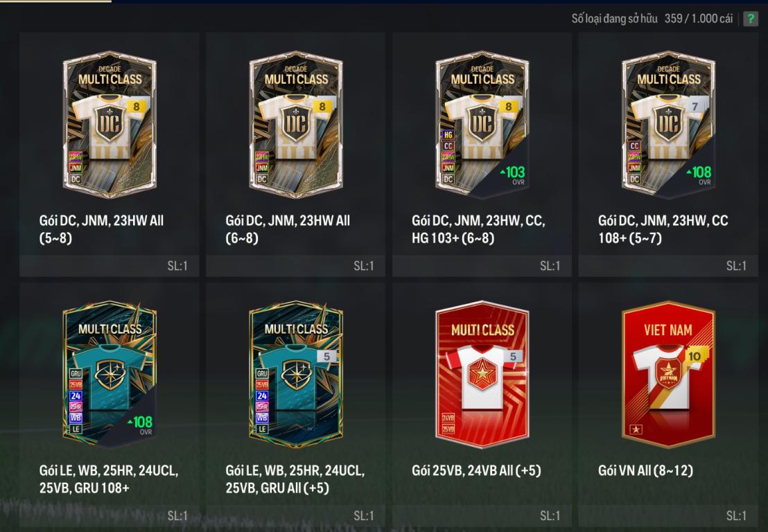Click the Gói 25VB, 24VB All (+5) label
Screen dimensions: 768x532
[x=476, y=471]
